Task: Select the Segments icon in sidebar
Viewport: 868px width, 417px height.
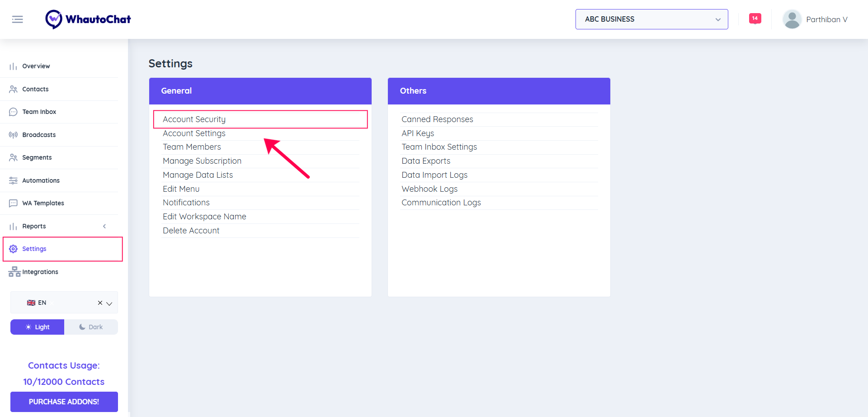Action: pyautogui.click(x=13, y=157)
